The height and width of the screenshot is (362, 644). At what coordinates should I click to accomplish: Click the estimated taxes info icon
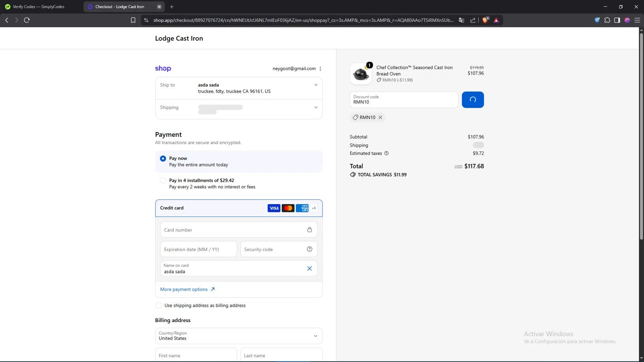(386, 153)
